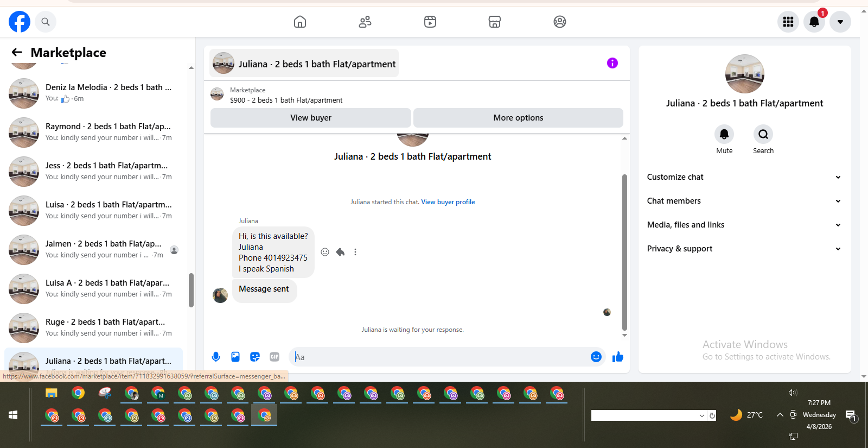The width and height of the screenshot is (868, 448).
Task: Expand the Customize chat section
Action: (x=744, y=177)
